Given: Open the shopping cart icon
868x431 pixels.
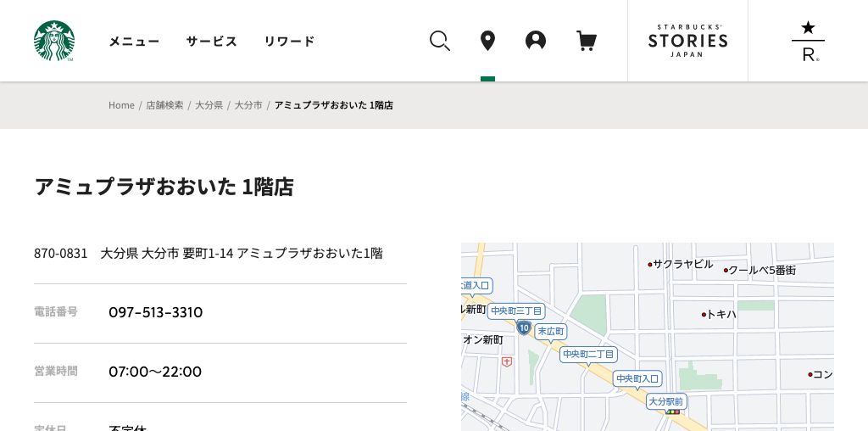Looking at the screenshot, I should pyautogui.click(x=587, y=41).
